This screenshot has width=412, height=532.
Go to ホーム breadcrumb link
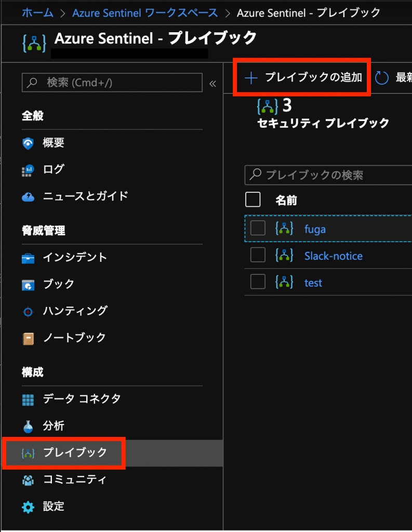click(x=38, y=13)
